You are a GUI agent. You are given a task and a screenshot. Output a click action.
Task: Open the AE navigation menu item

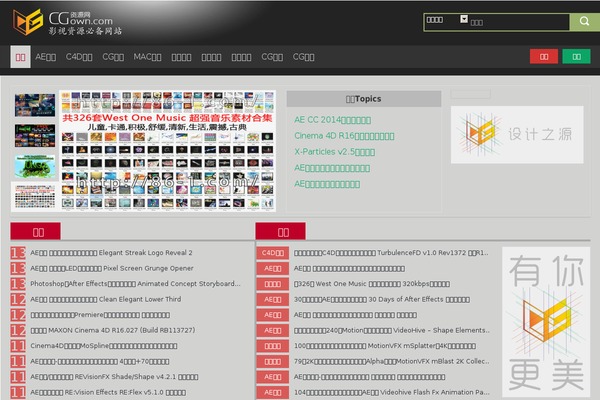[46, 57]
